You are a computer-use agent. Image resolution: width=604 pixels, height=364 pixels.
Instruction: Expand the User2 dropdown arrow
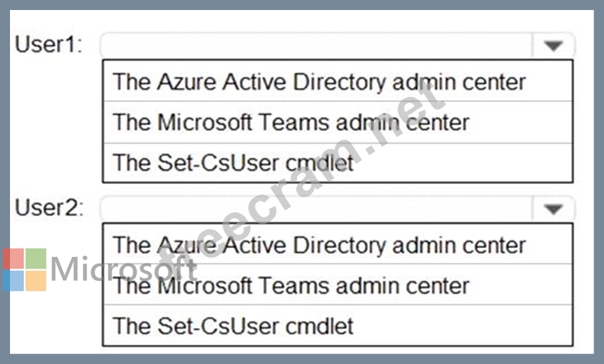(x=553, y=209)
